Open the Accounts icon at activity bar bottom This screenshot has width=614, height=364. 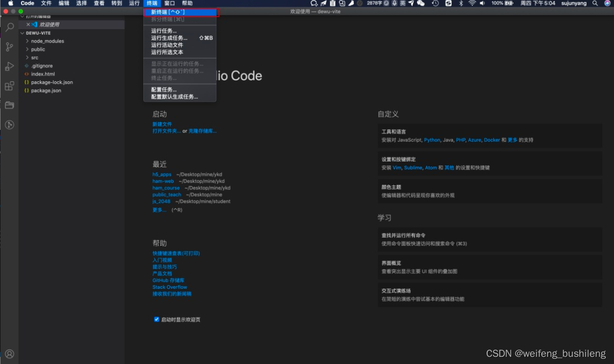[9, 354]
